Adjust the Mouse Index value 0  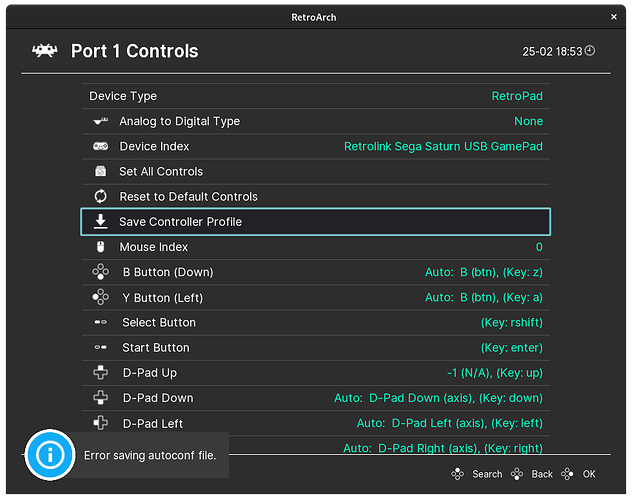coord(539,247)
